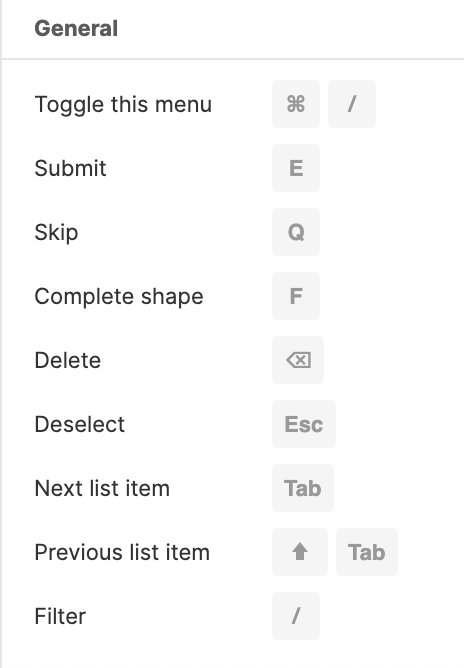
Task: Click the Complete shape label
Action: coord(119,297)
